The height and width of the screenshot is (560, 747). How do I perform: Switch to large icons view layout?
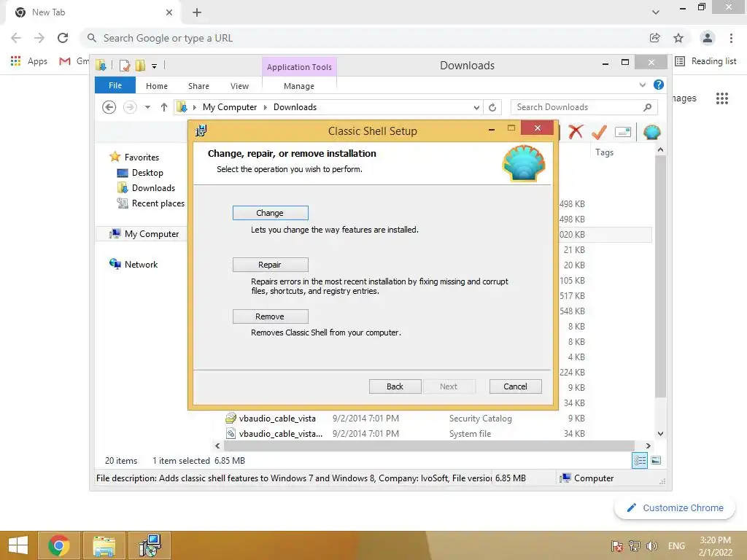(656, 461)
